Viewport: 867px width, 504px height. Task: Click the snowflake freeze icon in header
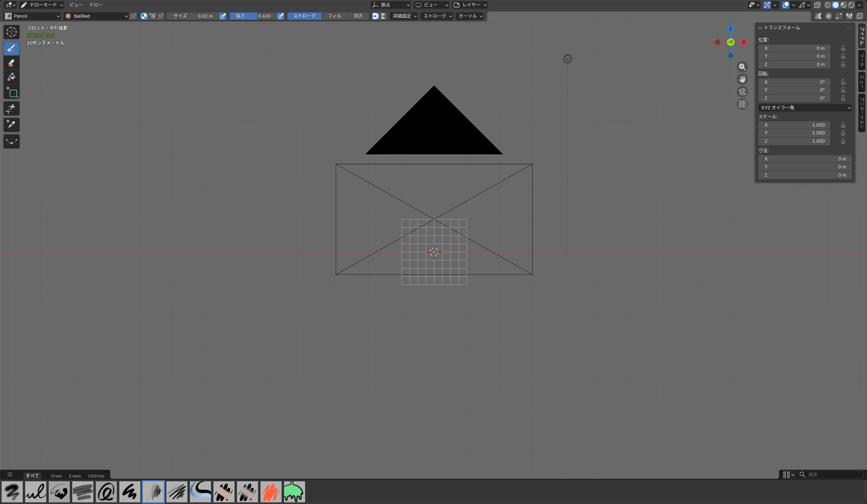tap(829, 16)
